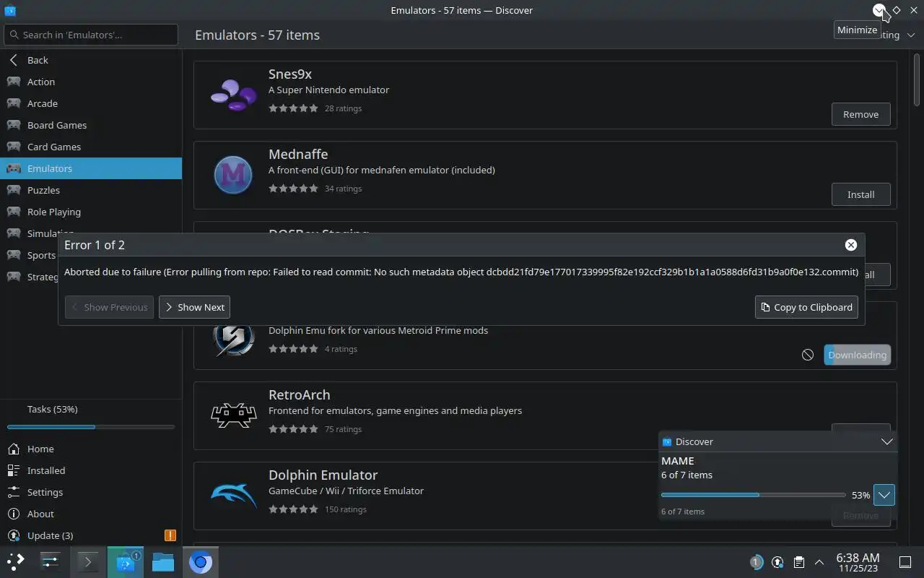924x578 pixels.
Task: Click the Home sidebar icon
Action: pos(13,449)
